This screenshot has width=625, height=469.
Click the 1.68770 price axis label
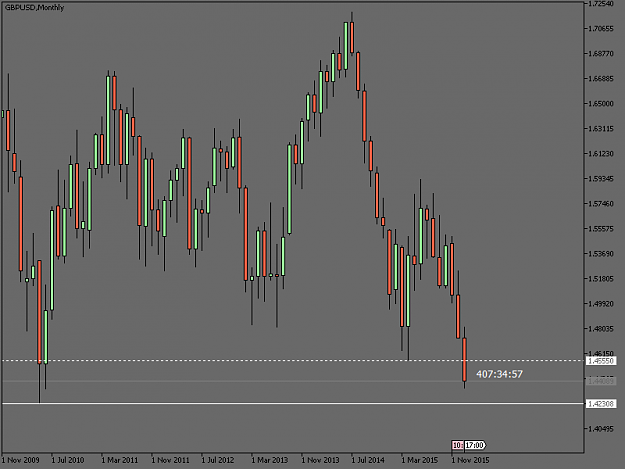point(601,53)
